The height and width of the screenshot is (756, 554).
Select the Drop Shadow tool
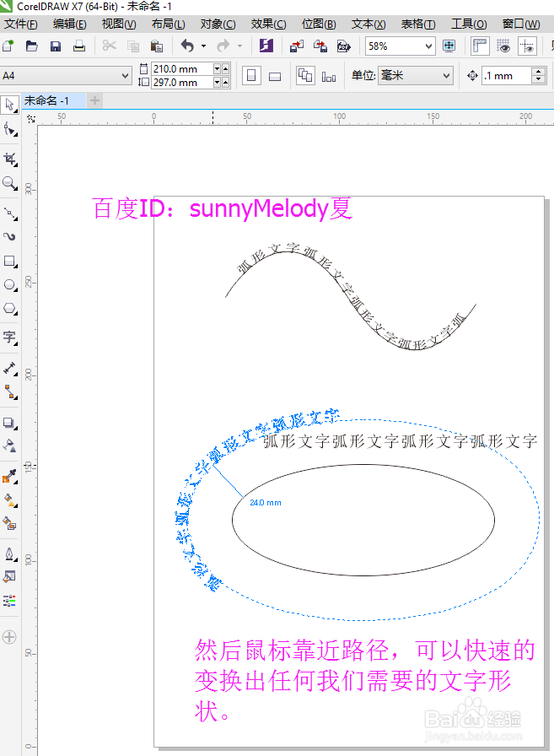9,423
